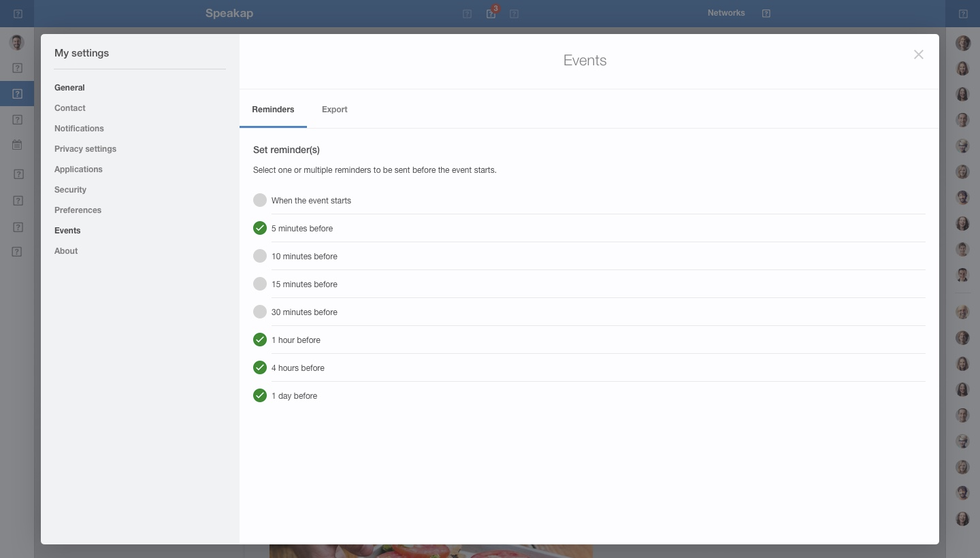Uncheck the '4 hours before' reminder

point(260,367)
